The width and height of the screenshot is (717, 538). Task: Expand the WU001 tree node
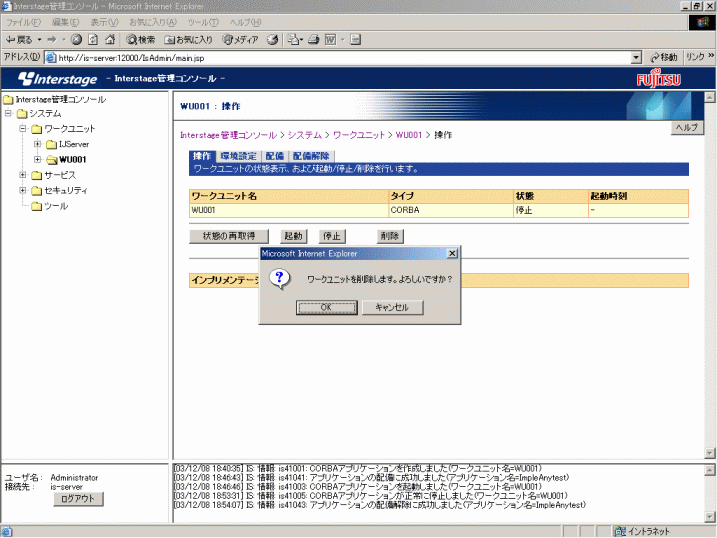37,159
